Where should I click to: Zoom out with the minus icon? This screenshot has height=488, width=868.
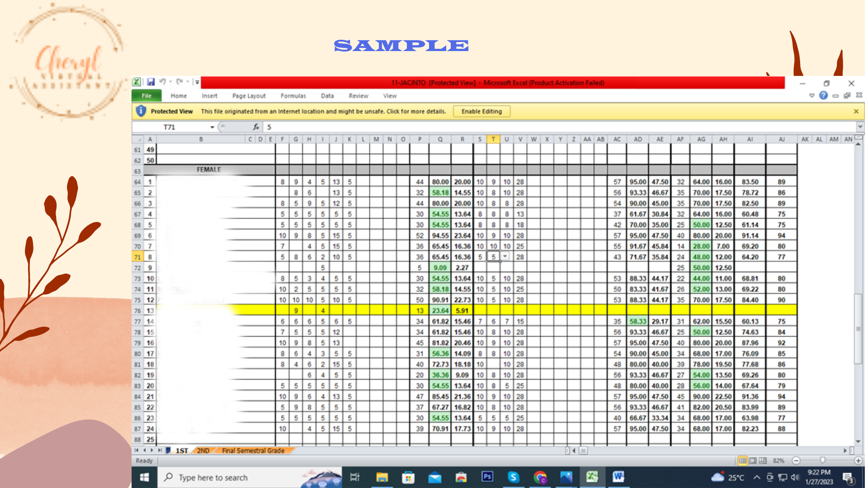click(x=796, y=461)
